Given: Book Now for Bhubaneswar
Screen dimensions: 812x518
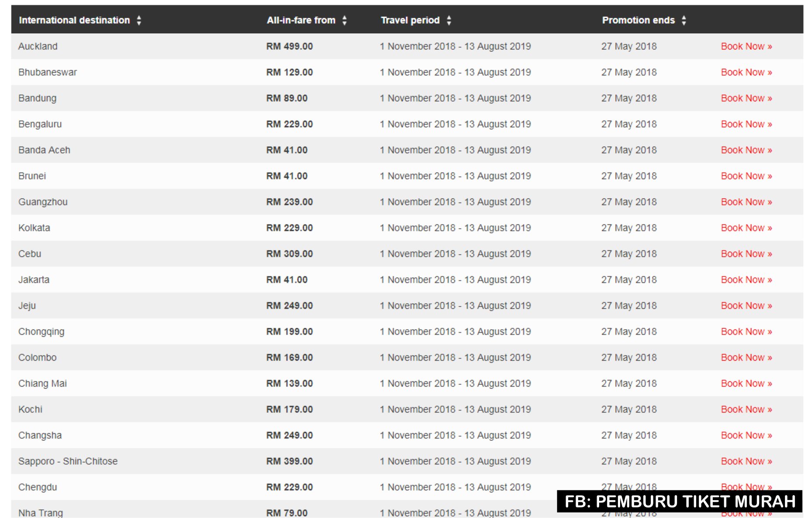Looking at the screenshot, I should pos(746,72).
